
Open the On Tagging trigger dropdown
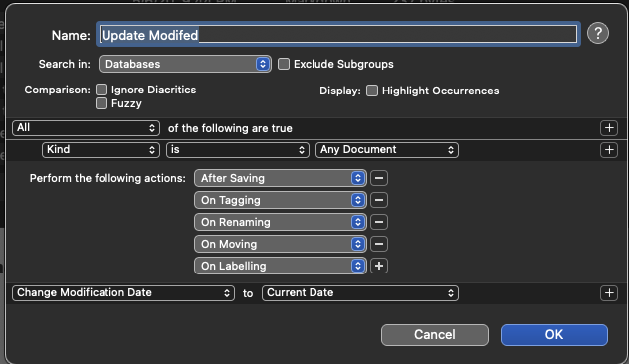tap(281, 200)
